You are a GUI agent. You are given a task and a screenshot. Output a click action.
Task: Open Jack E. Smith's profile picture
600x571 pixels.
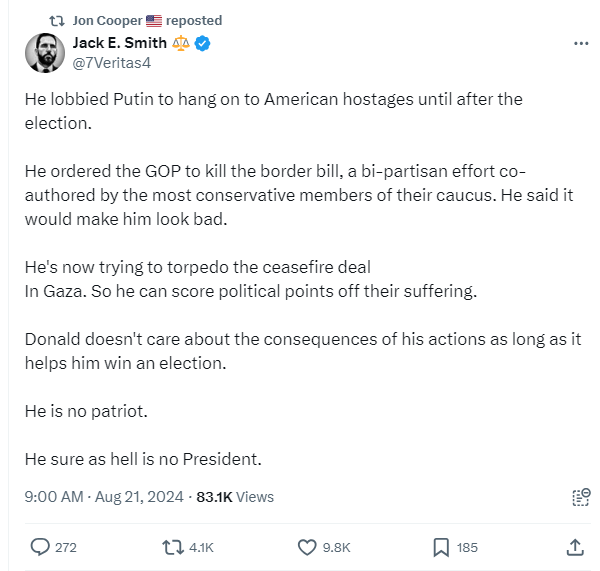point(43,53)
